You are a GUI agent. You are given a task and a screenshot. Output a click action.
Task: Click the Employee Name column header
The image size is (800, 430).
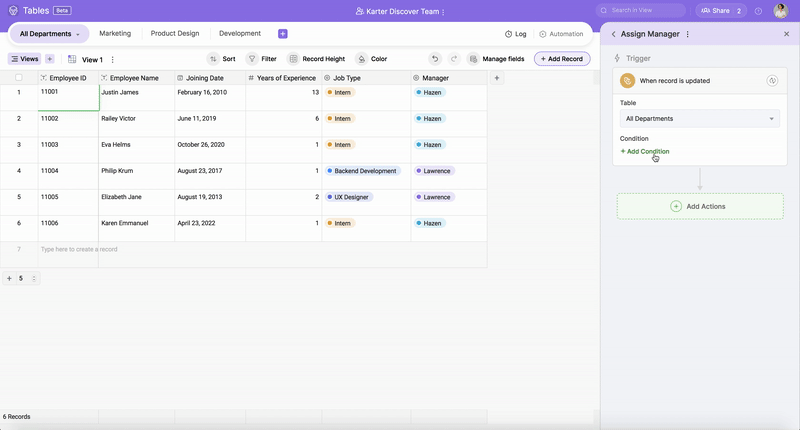click(x=136, y=78)
